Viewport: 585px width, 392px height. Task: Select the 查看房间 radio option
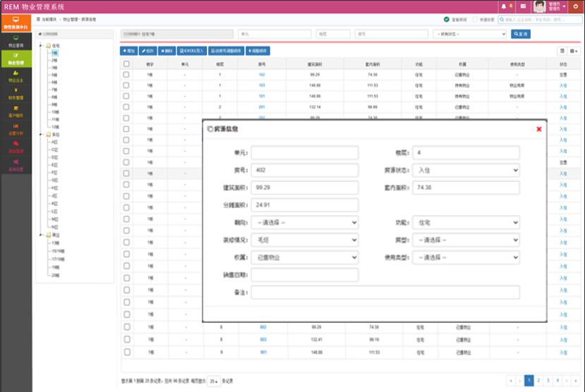coord(447,19)
